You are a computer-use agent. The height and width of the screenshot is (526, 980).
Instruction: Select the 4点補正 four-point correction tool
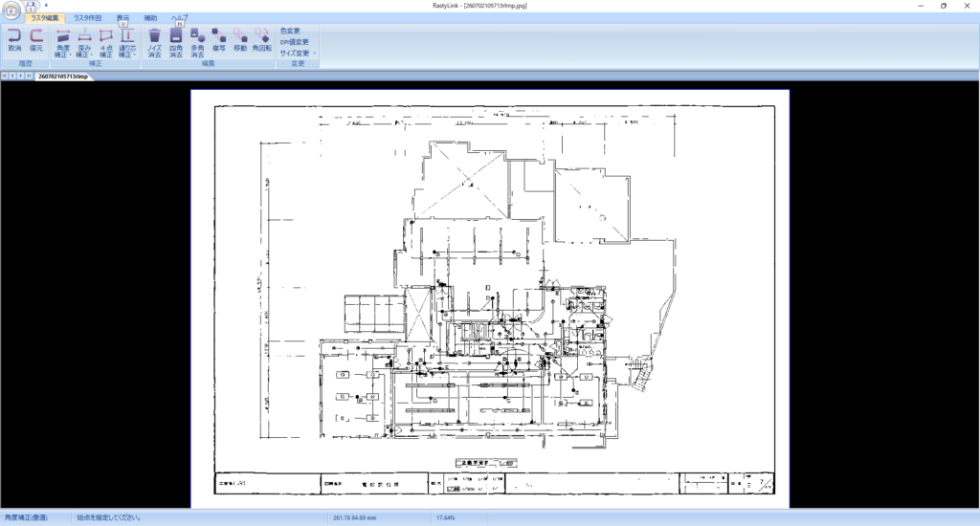106,43
